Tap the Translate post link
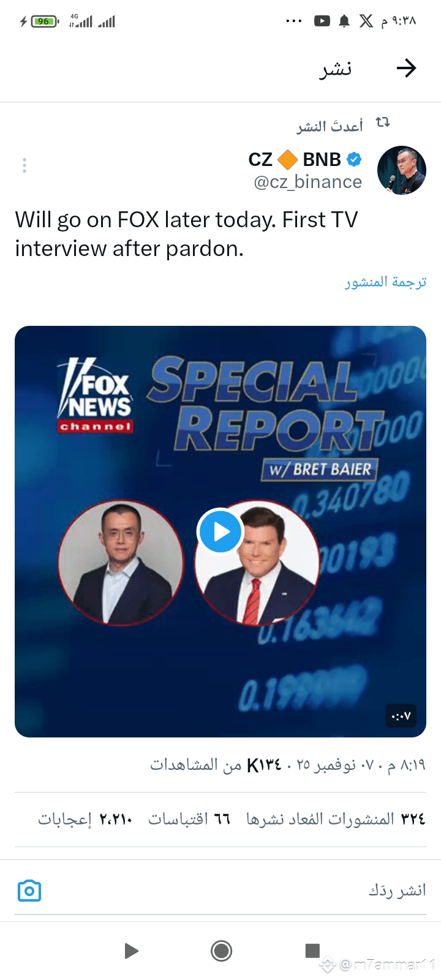 point(385,282)
